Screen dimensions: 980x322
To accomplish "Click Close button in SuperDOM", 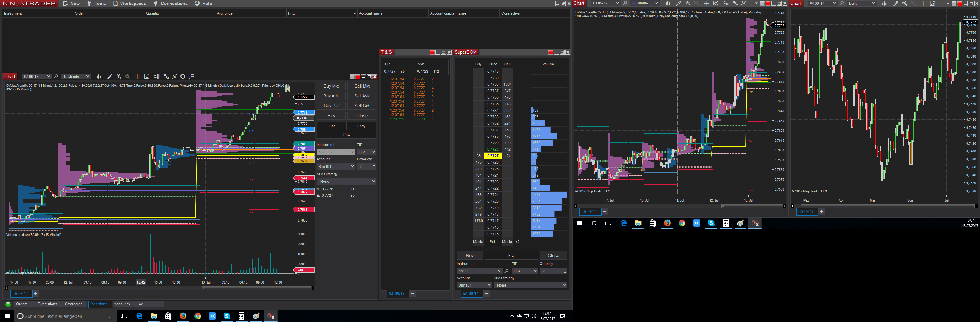I will 554,256.
